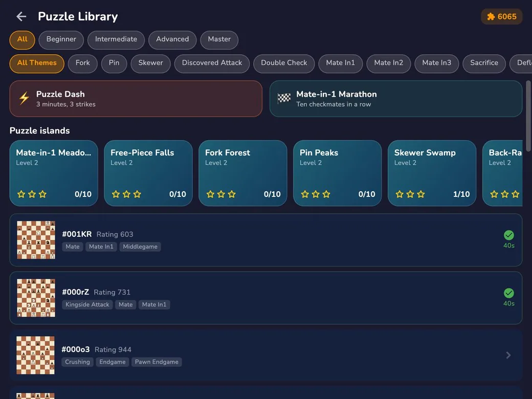Filter puzzles by Master difficulty

[x=219, y=40]
